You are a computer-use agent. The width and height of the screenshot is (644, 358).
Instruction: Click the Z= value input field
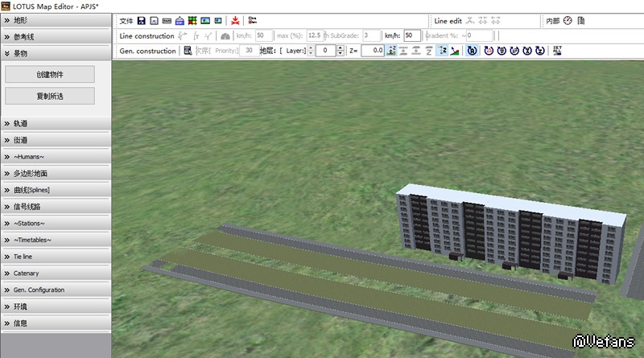[372, 51]
